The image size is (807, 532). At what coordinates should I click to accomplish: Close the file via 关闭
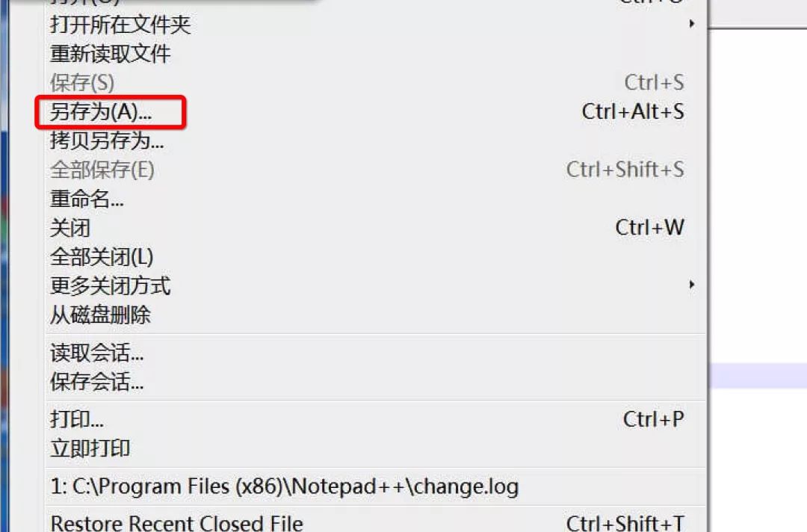[374, 227]
